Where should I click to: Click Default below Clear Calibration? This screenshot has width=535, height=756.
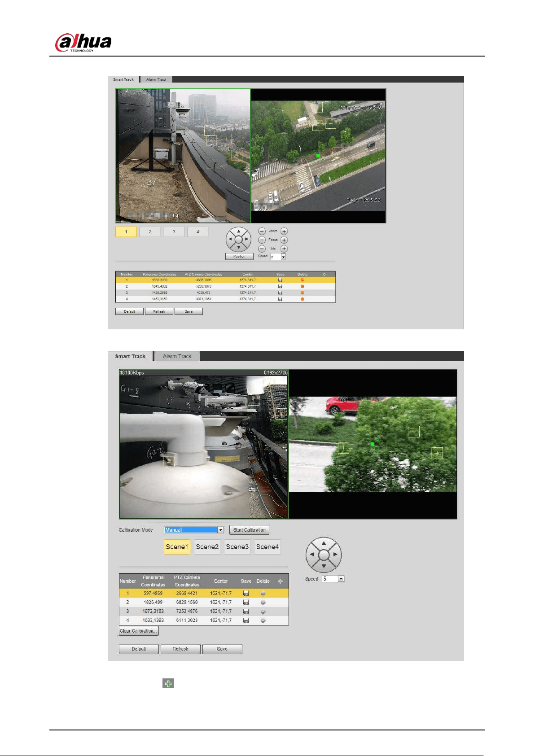click(x=139, y=649)
